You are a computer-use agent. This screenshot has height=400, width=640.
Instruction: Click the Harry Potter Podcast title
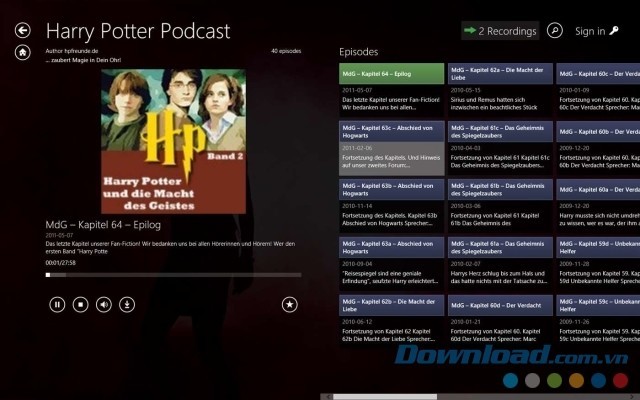[x=138, y=31]
